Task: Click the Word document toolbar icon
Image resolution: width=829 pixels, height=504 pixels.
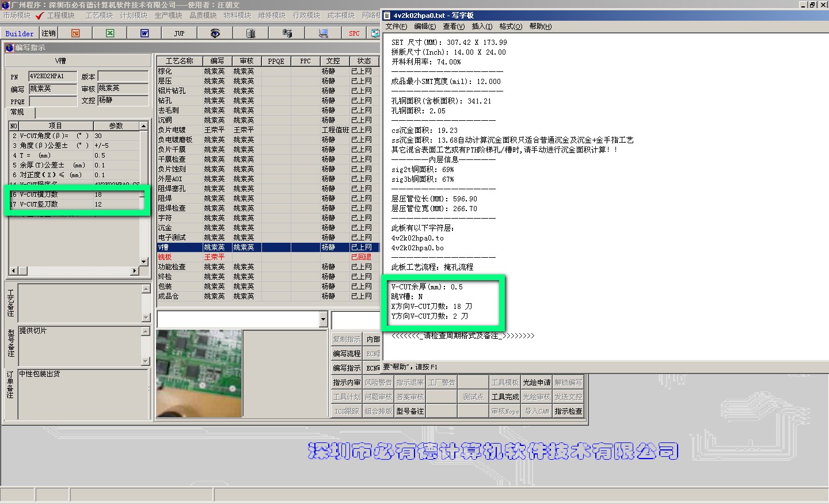Action: click(144, 33)
